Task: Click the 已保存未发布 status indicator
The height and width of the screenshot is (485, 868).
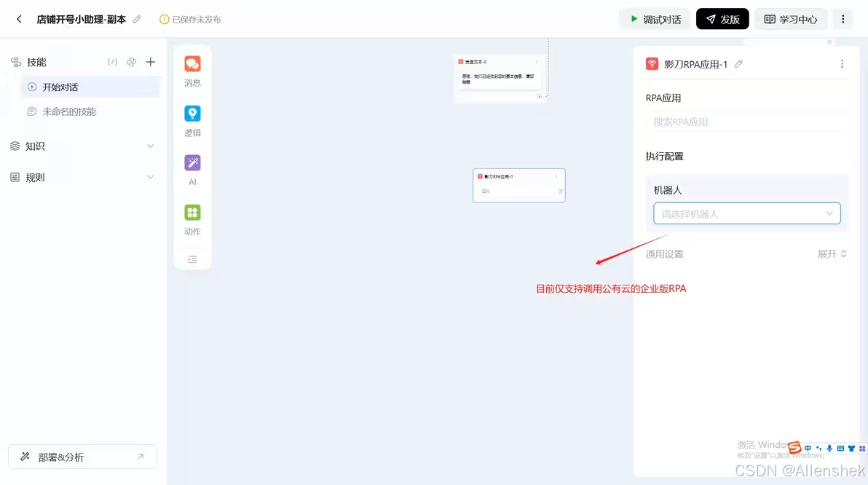Action: pyautogui.click(x=190, y=20)
